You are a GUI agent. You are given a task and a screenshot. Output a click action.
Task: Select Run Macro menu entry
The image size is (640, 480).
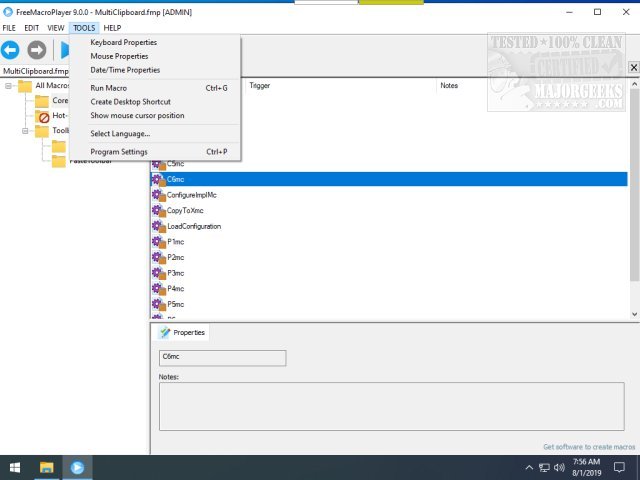[155, 88]
